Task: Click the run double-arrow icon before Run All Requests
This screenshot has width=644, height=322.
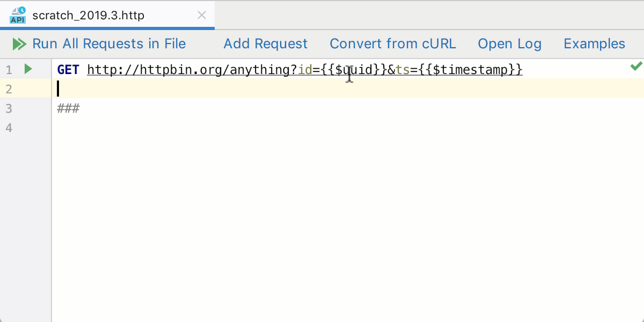Action: (19, 43)
